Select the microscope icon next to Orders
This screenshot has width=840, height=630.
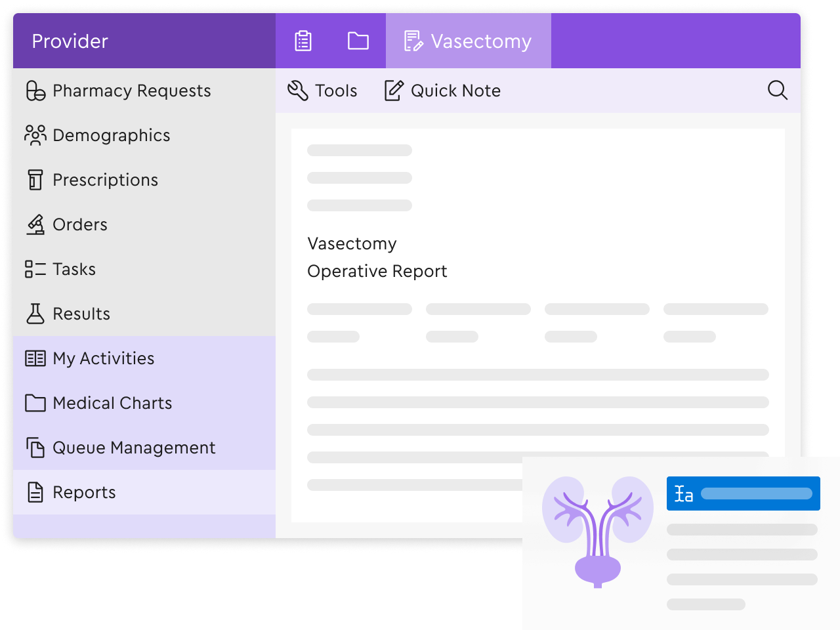(x=35, y=224)
